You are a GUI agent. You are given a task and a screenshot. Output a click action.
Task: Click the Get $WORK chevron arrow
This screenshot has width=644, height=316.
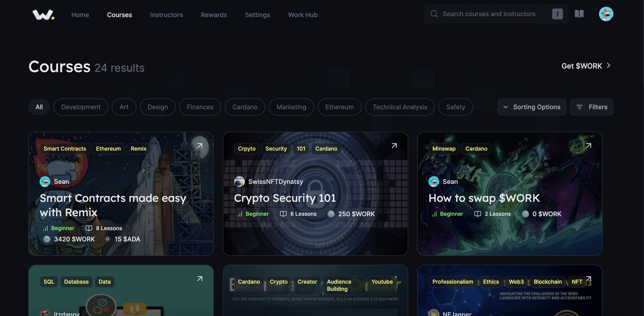608,65
